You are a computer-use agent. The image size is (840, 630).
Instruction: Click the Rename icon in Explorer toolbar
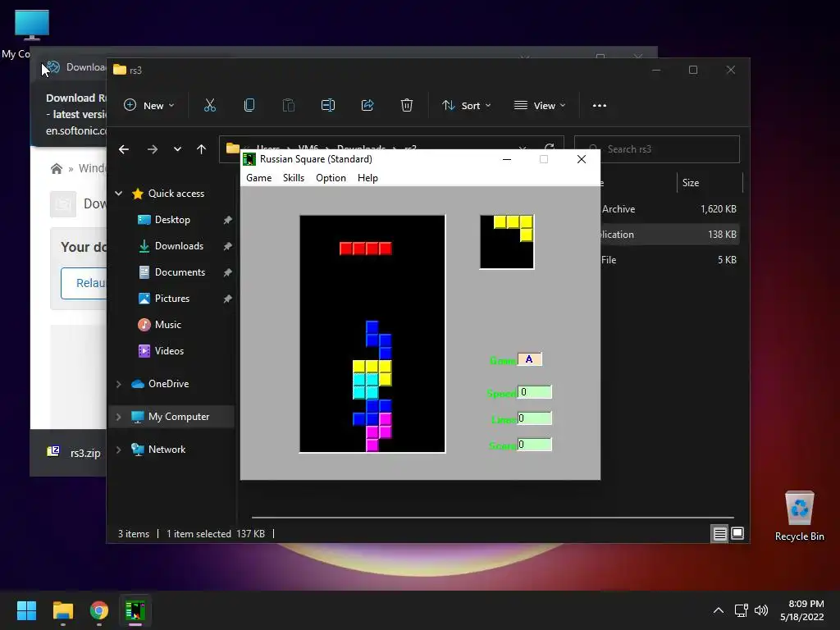tap(328, 106)
